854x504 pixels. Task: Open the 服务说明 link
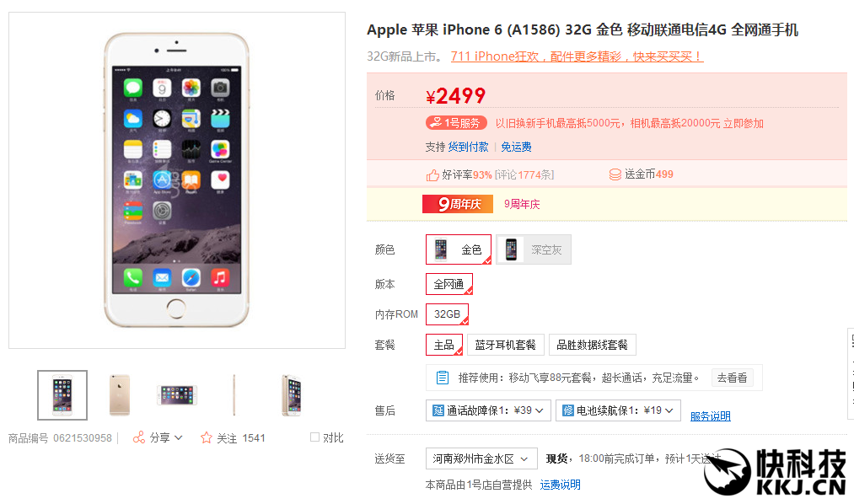click(710, 416)
